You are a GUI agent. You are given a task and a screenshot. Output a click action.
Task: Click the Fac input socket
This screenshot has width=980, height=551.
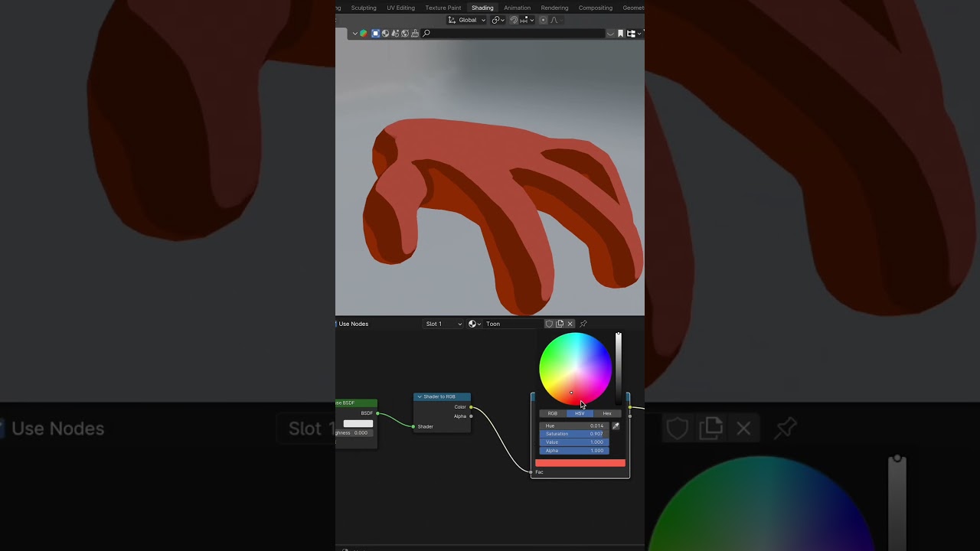tap(531, 472)
